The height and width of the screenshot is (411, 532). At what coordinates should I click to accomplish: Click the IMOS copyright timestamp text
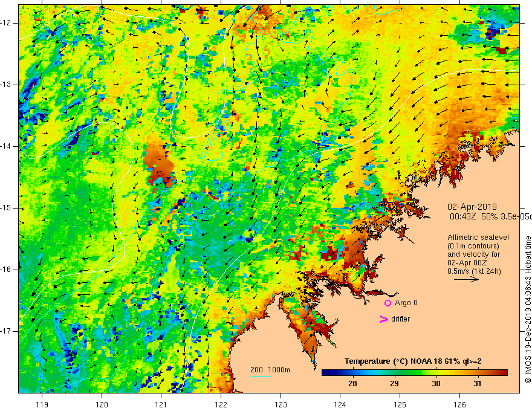pos(528,309)
